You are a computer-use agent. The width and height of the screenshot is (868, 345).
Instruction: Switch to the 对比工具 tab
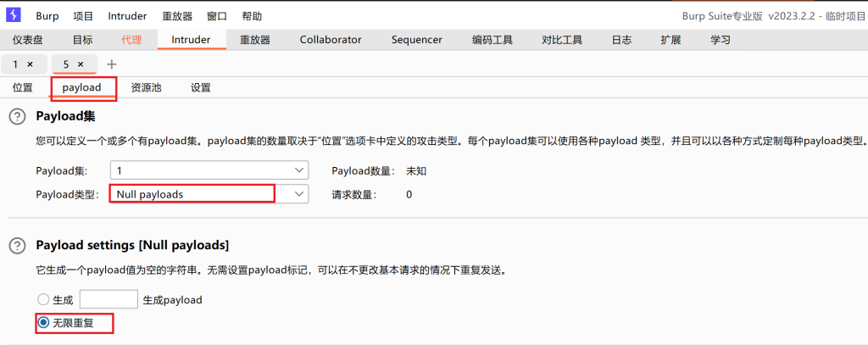pos(562,40)
